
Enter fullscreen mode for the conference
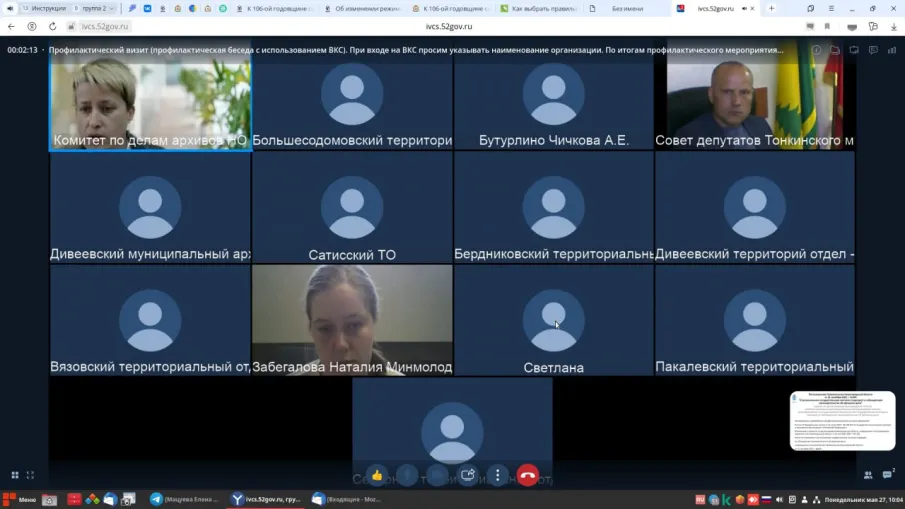pyautogui.click(x=31, y=475)
